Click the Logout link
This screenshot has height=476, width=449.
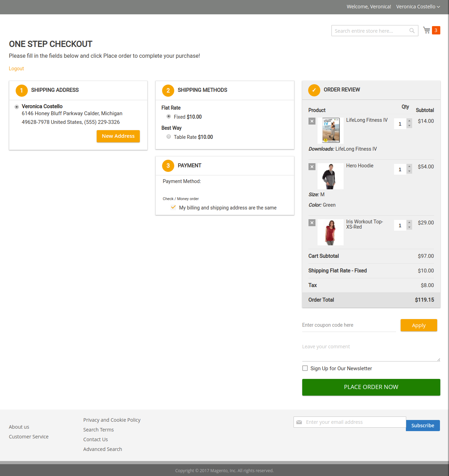point(16,69)
